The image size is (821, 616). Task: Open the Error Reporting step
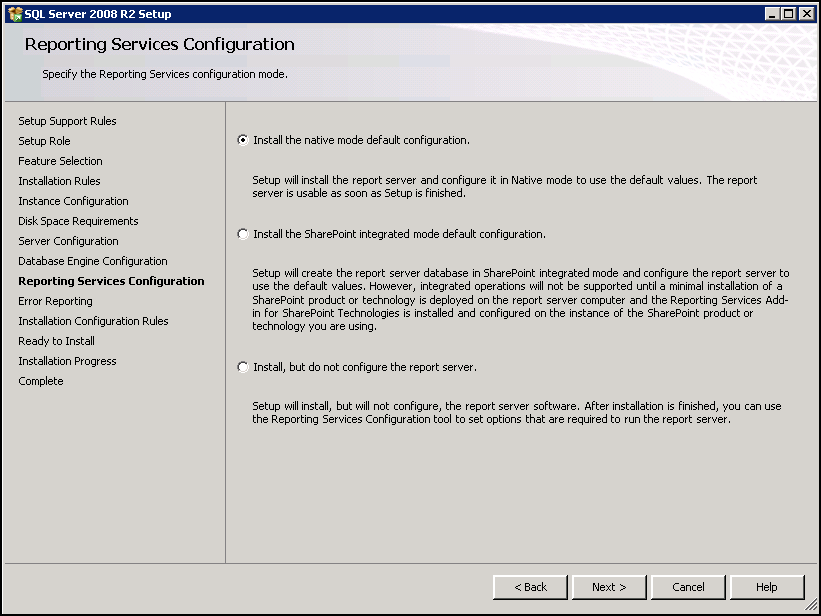55,300
